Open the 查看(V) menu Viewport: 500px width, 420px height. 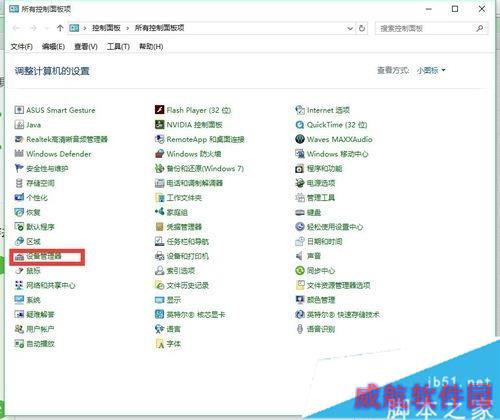point(86,46)
